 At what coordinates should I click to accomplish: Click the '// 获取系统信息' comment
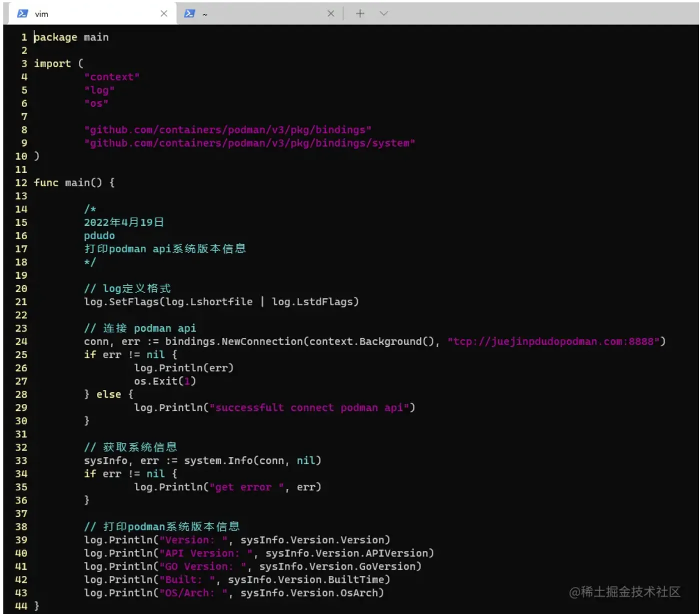pos(130,447)
